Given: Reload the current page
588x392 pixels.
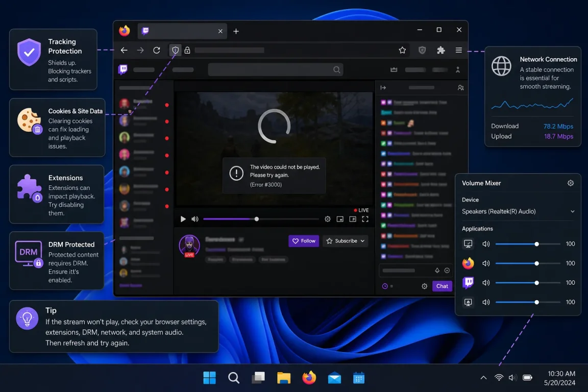Looking at the screenshot, I should (157, 50).
